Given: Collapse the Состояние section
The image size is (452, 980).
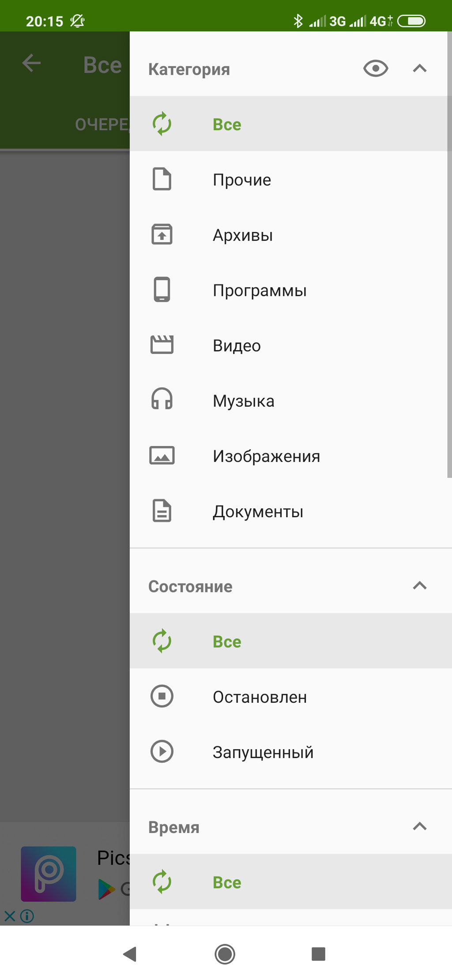Looking at the screenshot, I should 420,586.
